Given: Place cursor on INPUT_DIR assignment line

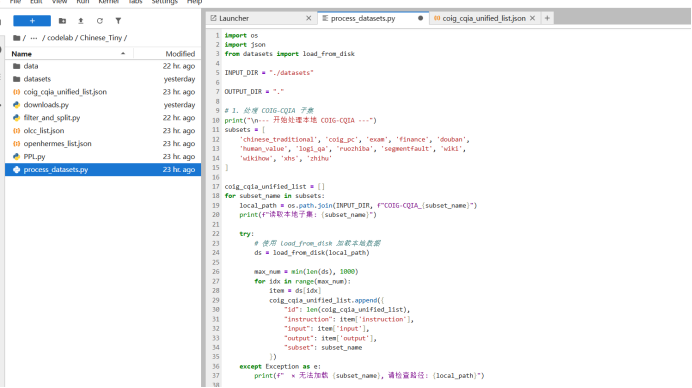Looking at the screenshot, I should [269, 73].
